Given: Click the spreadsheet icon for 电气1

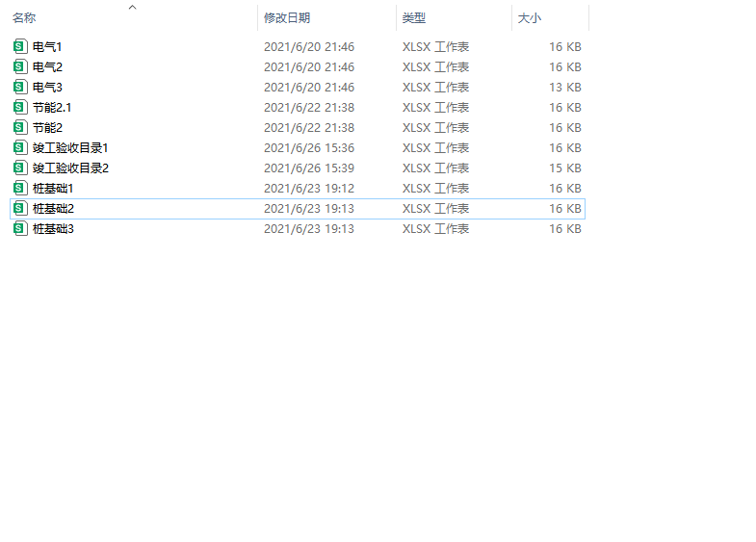Looking at the screenshot, I should click(20, 46).
